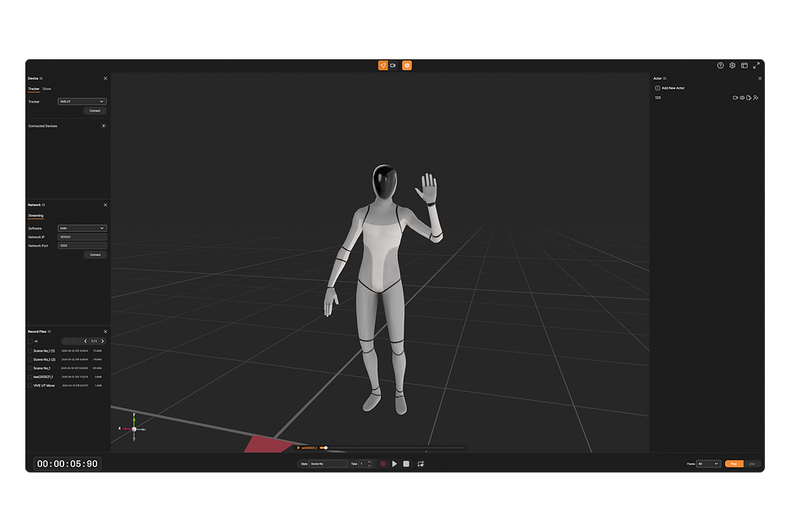Increase the Take number stepper
This screenshot has width=791, height=532.
[x=369, y=462]
